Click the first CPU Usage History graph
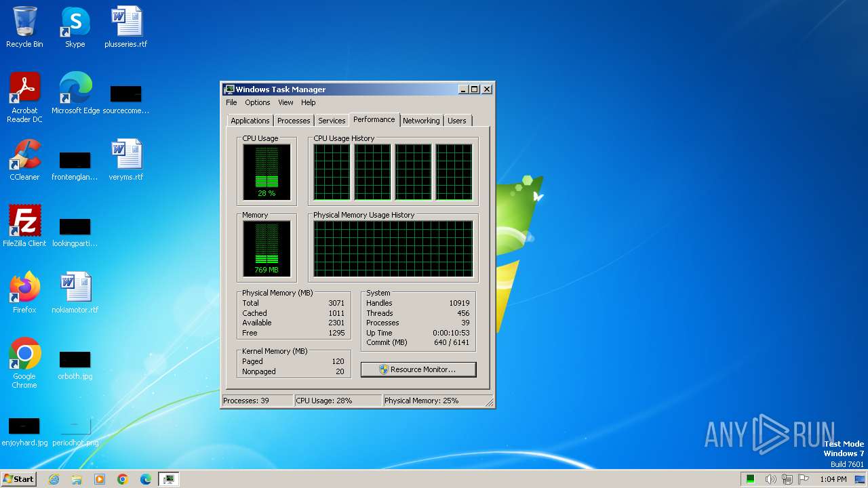This screenshot has height=488, width=868. tap(332, 172)
